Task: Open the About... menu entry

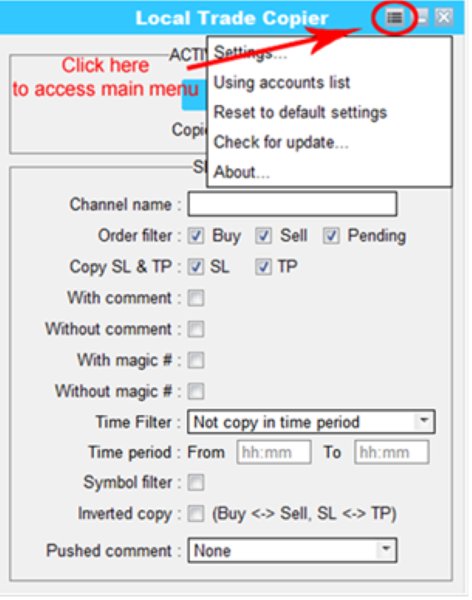Action: point(242,172)
